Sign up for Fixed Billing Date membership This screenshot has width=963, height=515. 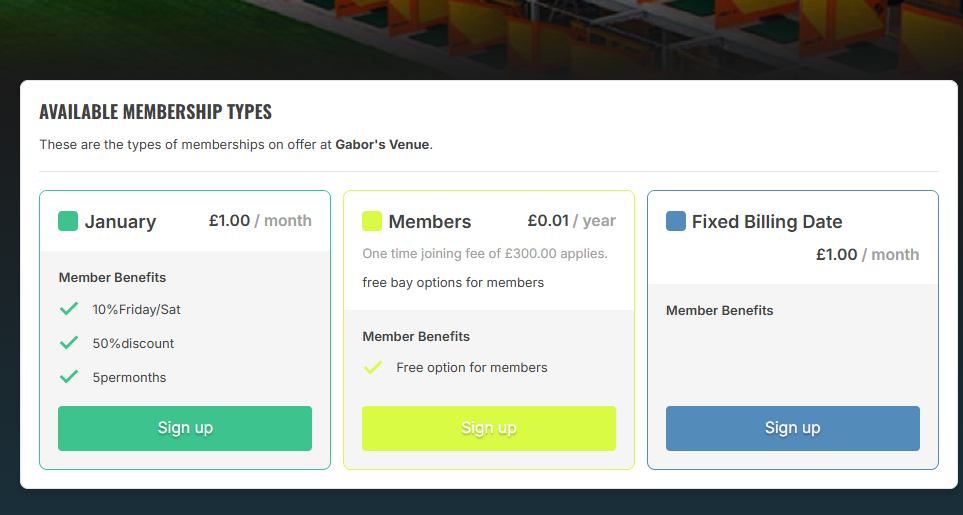point(793,428)
